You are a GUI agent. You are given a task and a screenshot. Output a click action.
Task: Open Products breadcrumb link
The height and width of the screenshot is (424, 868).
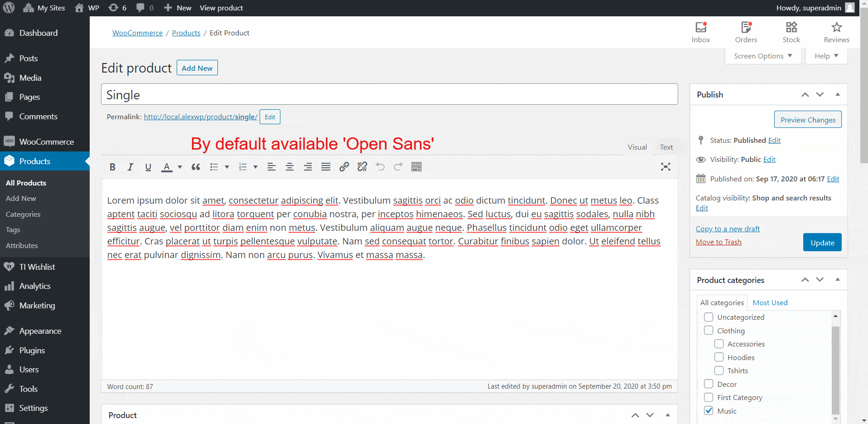(x=186, y=33)
